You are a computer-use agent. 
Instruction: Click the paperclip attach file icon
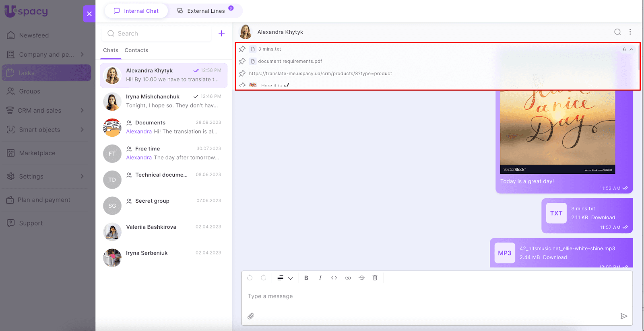[251, 316]
